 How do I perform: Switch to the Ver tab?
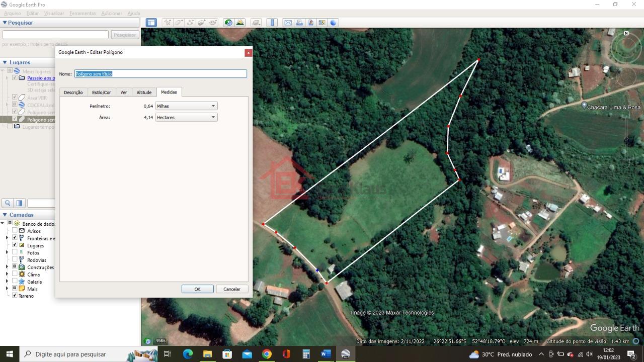[x=124, y=93]
